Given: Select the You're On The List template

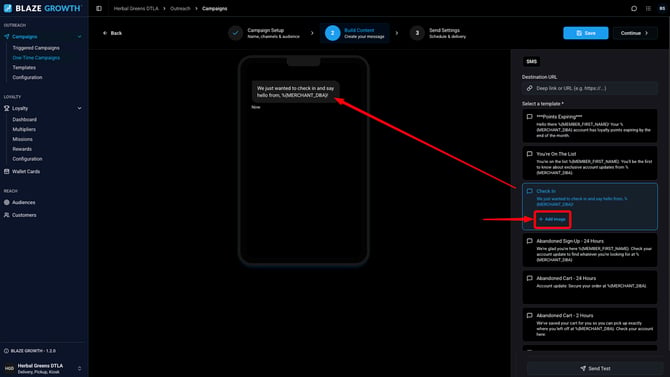Looking at the screenshot, I should (x=590, y=163).
